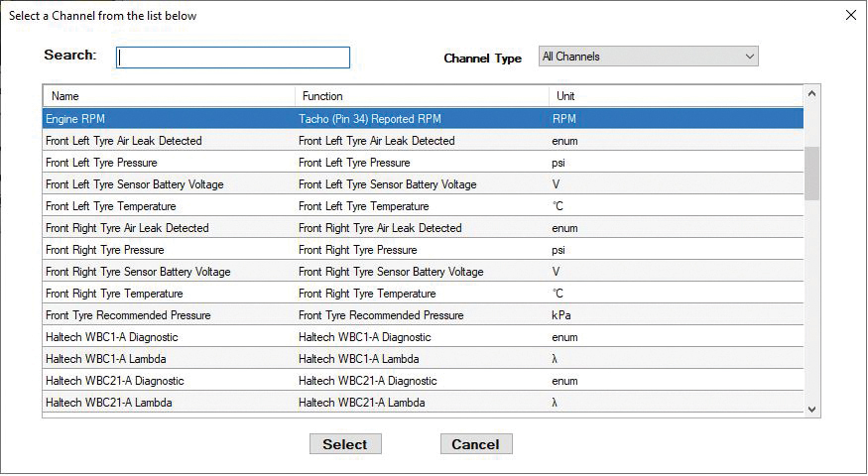The height and width of the screenshot is (476, 868).
Task: Select Haltech WBC1-A Lambda name
Action: (106, 359)
